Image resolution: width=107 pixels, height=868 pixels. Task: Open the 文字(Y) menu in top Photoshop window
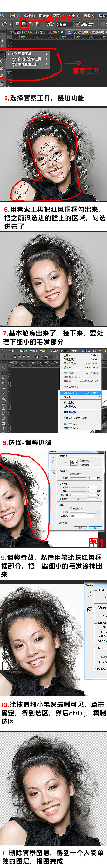pos(74,16)
